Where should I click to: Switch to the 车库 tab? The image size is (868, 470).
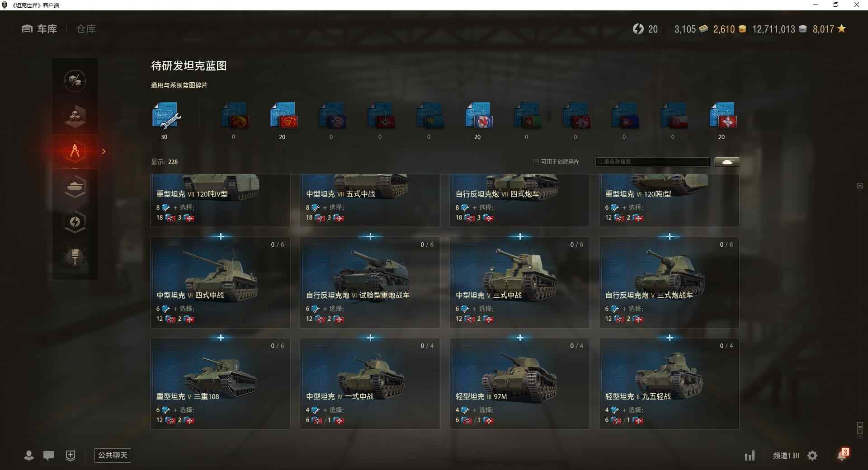(39, 29)
